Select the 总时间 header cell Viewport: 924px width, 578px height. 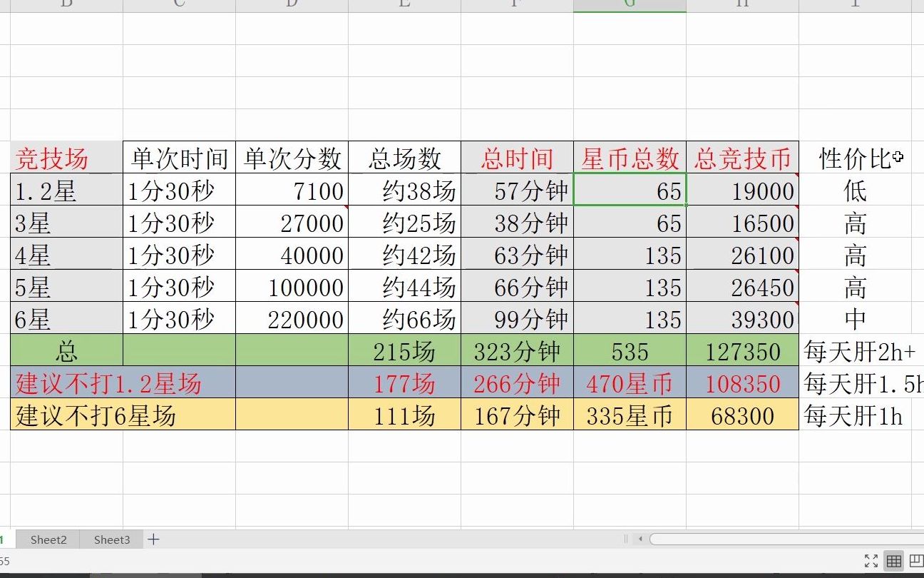(517, 158)
